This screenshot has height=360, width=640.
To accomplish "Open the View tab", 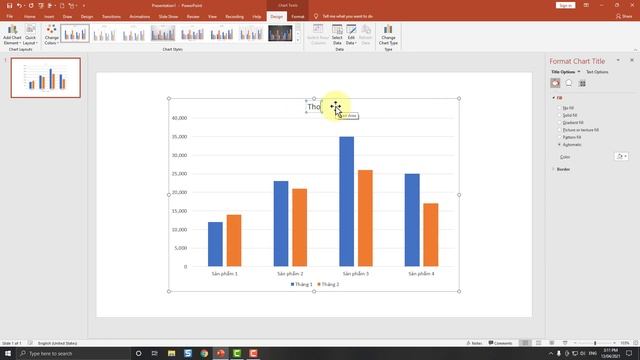I will coord(212,17).
